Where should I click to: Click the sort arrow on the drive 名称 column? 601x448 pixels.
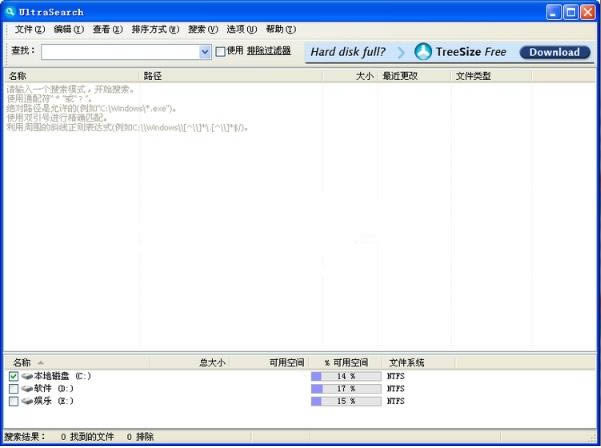[x=41, y=363]
